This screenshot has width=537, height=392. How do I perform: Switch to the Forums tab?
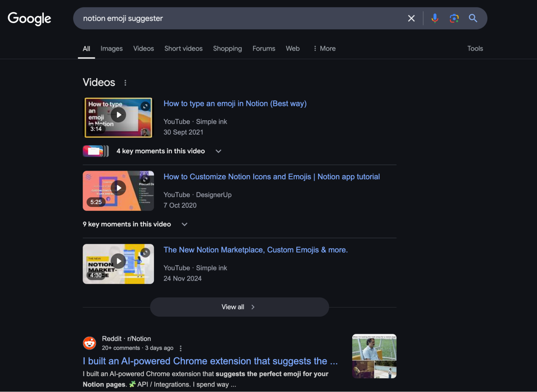pos(264,49)
